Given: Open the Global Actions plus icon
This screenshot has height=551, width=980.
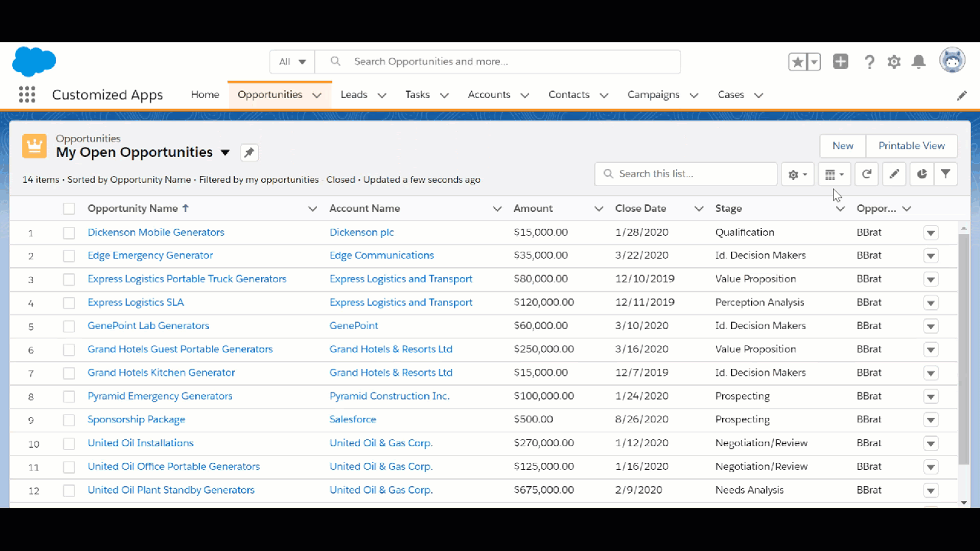Looking at the screenshot, I should coord(840,61).
